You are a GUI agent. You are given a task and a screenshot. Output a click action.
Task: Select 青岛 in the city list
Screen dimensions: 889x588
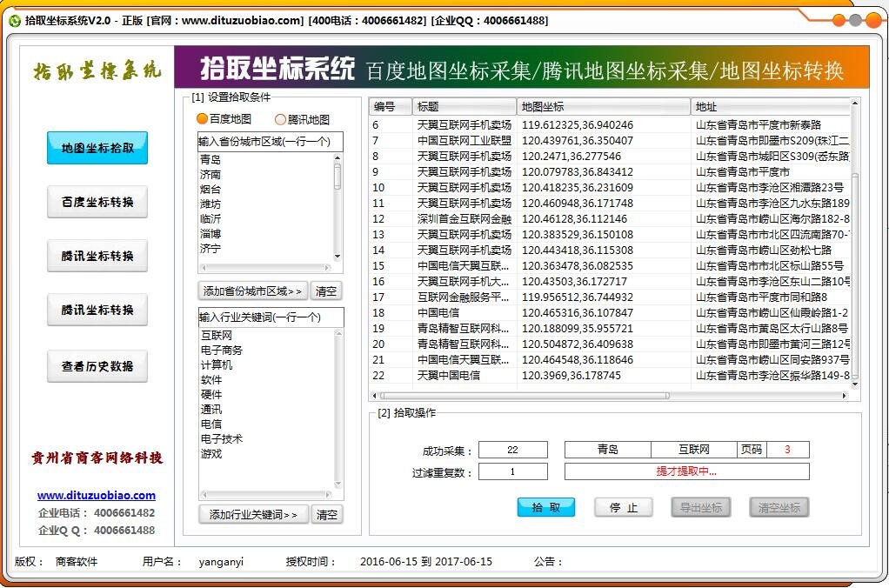pos(209,160)
